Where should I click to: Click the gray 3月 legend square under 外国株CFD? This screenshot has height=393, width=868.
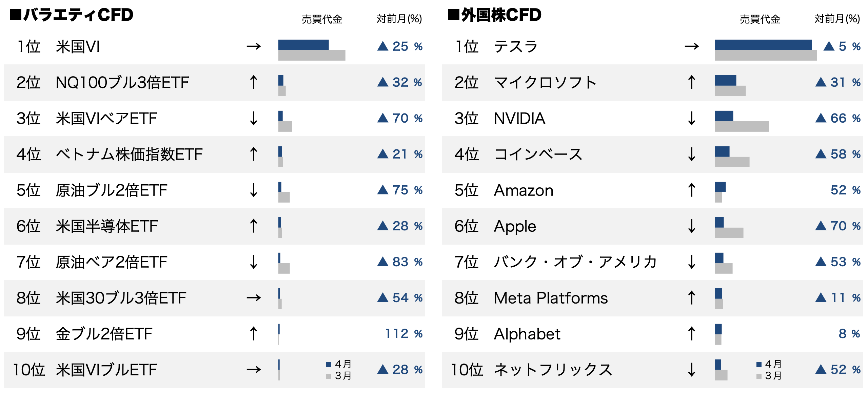(759, 376)
